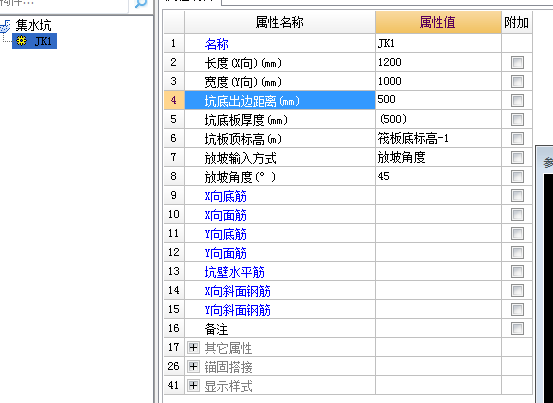The height and width of the screenshot is (403, 553).
Task: Click the Y向底筋 value cell
Action: pos(438,234)
